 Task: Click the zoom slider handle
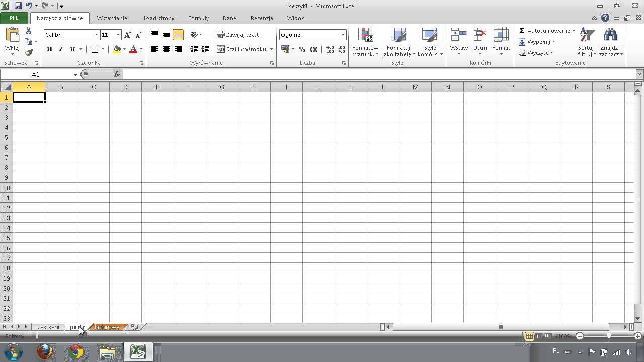pos(609,336)
